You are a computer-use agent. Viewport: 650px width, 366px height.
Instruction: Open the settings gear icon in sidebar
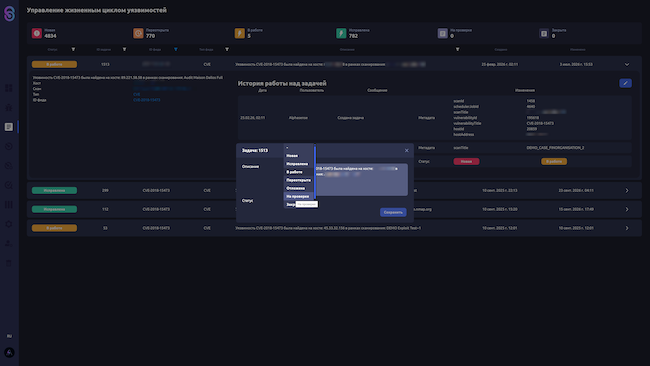9,224
